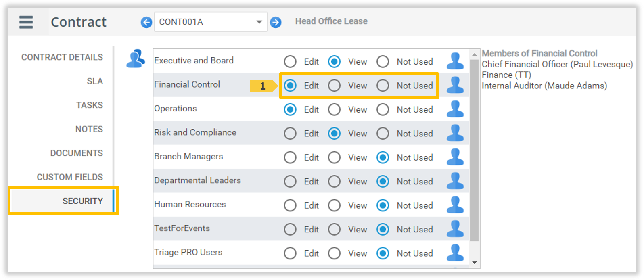Switch to Contract Details tab
Viewport: 644px width, 280px height.
pos(62,57)
